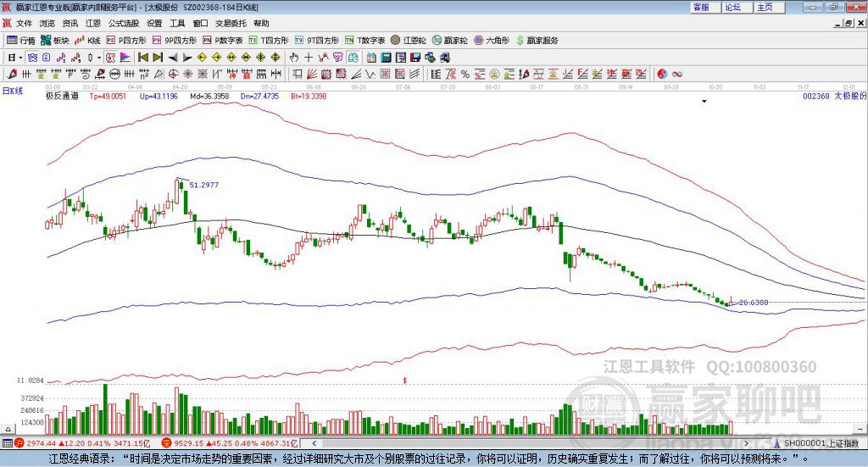Open the 赢家轮 wheel tool
The image size is (868, 467).
450,41
